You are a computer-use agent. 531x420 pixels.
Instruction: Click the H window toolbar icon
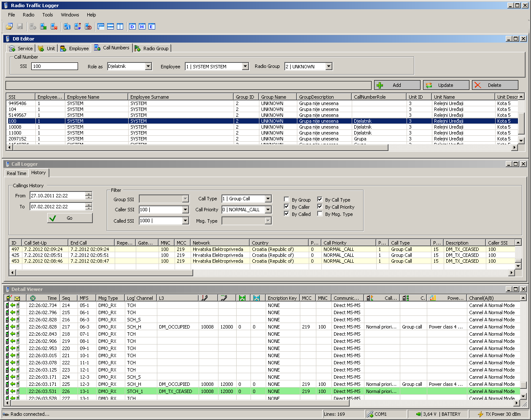(142, 27)
